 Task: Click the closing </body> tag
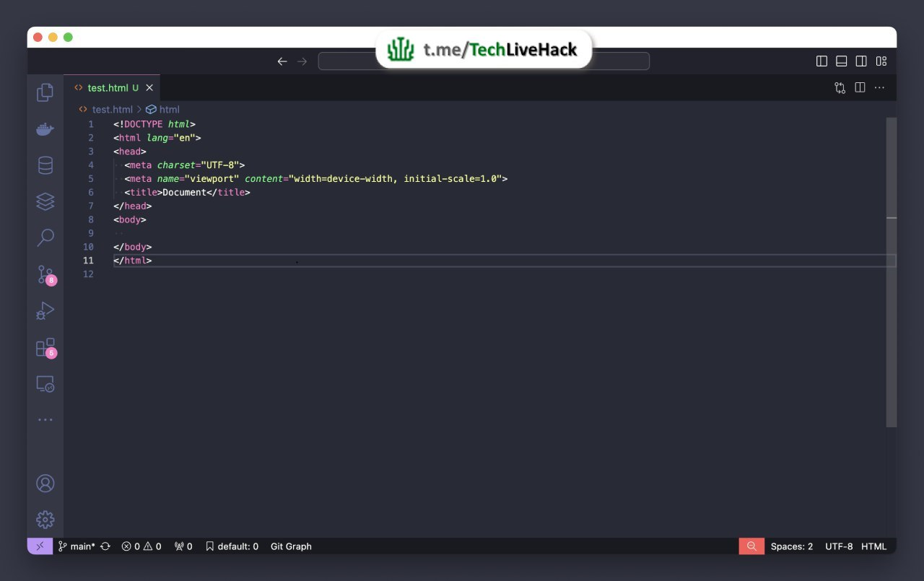(x=133, y=247)
